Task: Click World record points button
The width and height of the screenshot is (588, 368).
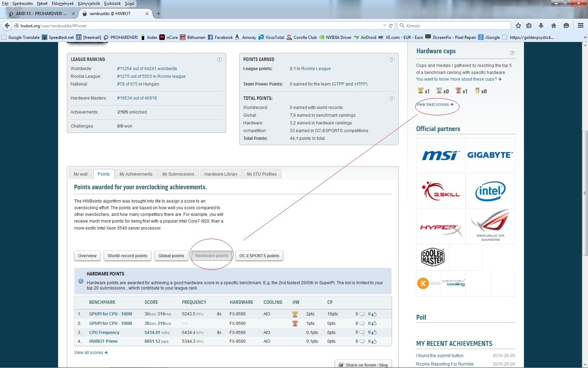Action: point(127,256)
